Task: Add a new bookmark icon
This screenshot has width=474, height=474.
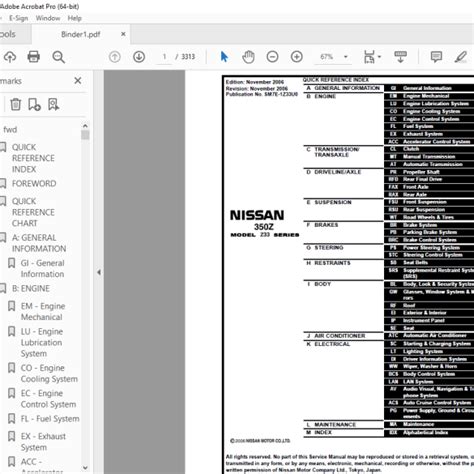Action: (x=34, y=104)
